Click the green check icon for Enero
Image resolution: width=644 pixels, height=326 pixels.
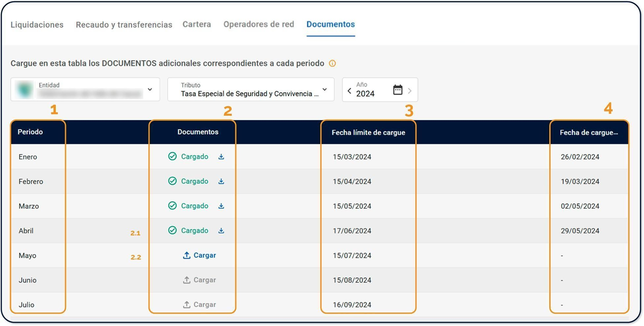pyautogui.click(x=173, y=156)
